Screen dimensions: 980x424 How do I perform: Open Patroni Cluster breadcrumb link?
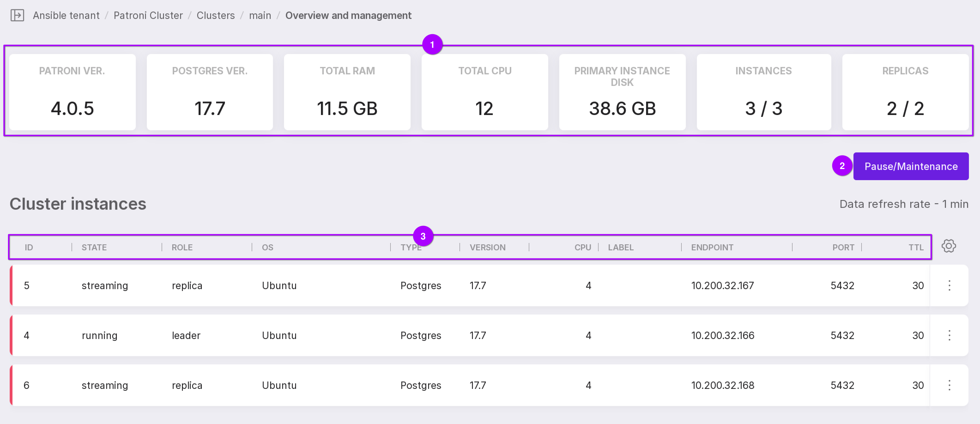(x=148, y=15)
